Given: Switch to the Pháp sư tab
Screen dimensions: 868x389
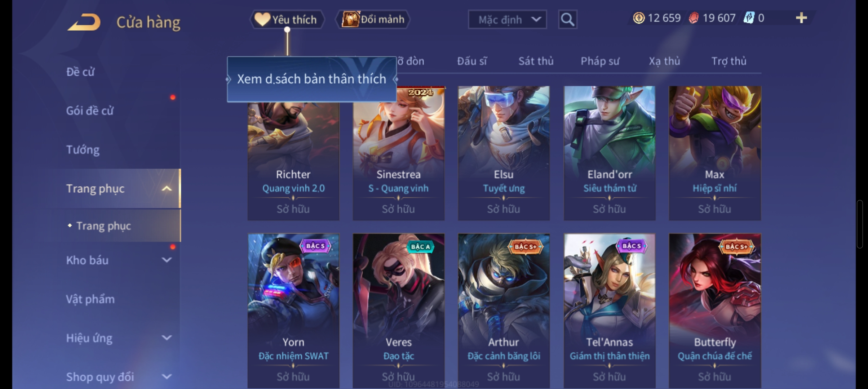Looking at the screenshot, I should click(600, 61).
